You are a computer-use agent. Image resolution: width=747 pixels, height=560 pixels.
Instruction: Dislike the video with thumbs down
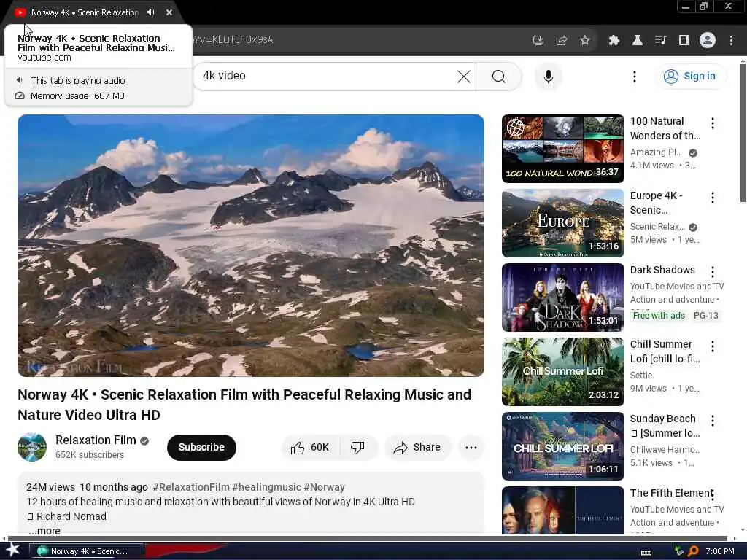[x=357, y=448]
